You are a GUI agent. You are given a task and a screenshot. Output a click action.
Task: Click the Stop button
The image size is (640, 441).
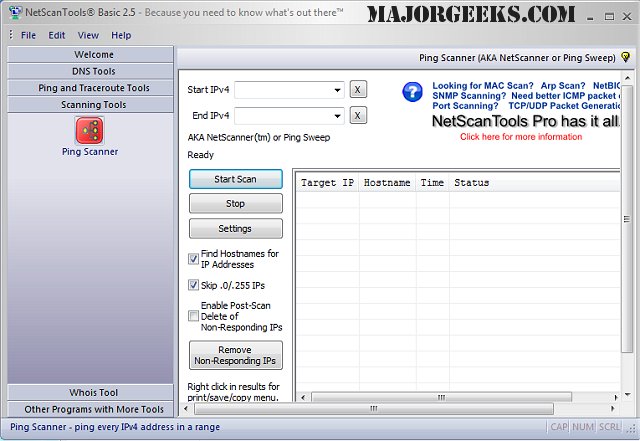point(236,203)
